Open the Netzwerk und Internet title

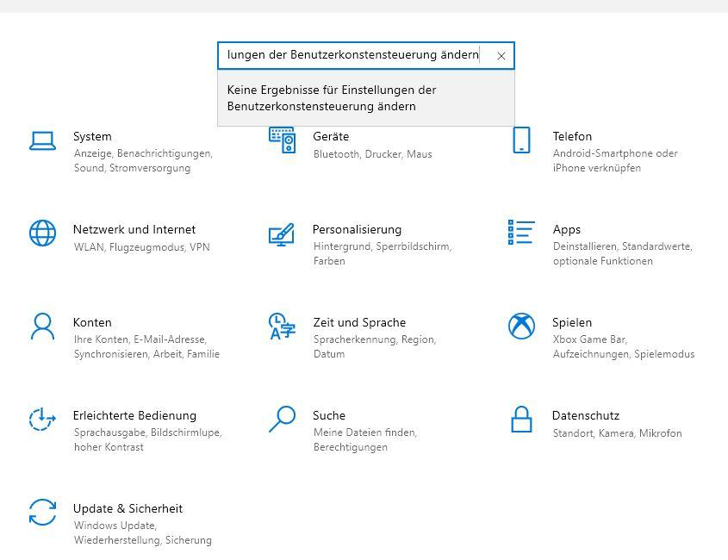[134, 229]
